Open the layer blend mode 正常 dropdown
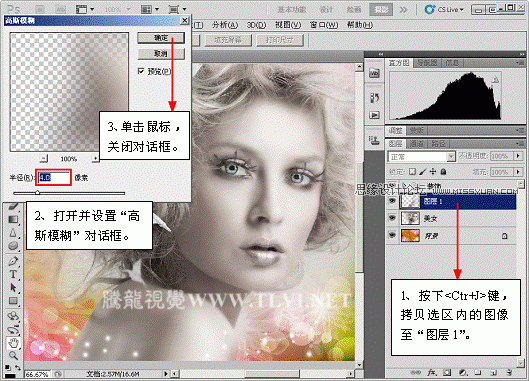This screenshot has height=381, width=529. (x=421, y=157)
